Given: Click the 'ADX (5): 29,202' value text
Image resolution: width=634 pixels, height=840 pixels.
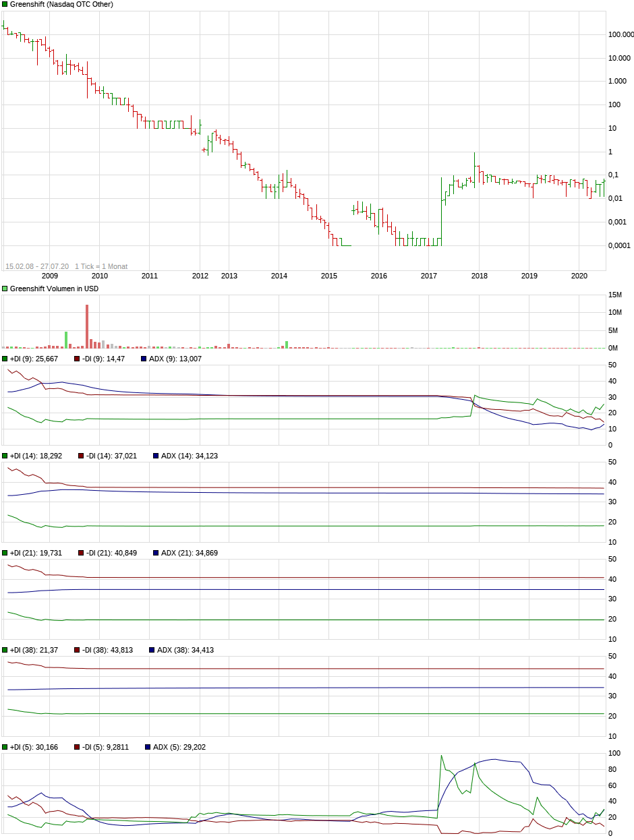Looking at the screenshot, I should (179, 747).
